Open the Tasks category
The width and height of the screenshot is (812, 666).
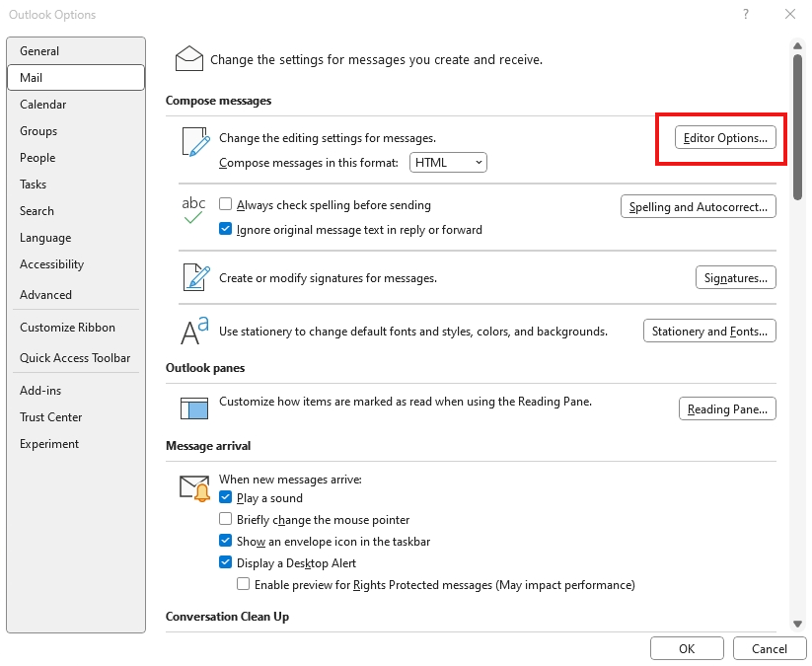(76, 185)
